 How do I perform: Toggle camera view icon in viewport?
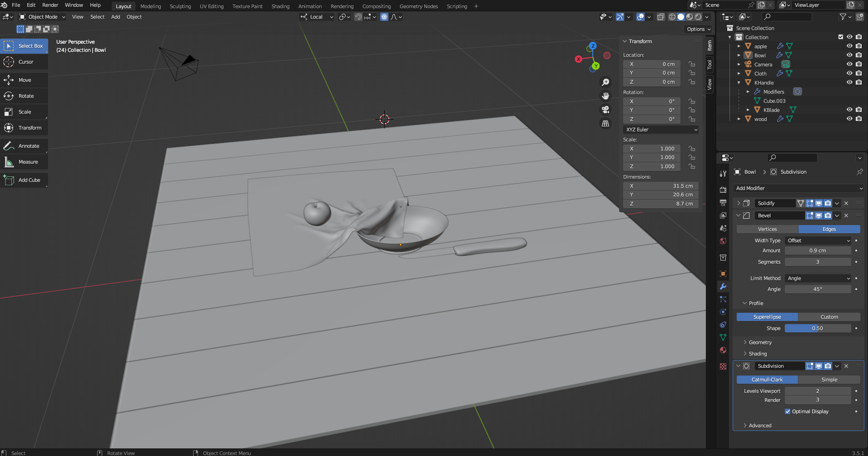(605, 110)
